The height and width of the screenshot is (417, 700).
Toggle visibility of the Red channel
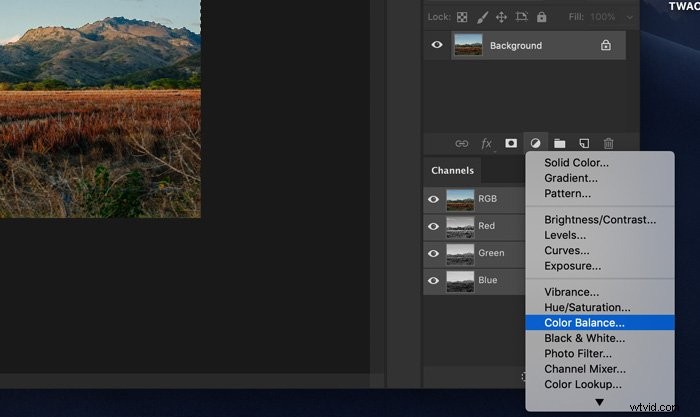pyautogui.click(x=433, y=226)
